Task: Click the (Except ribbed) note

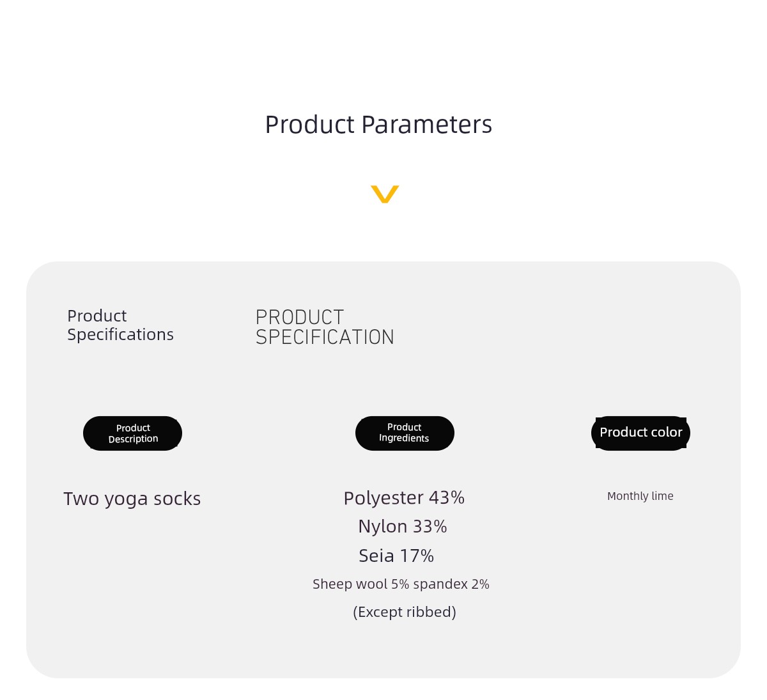Action: pos(405,612)
